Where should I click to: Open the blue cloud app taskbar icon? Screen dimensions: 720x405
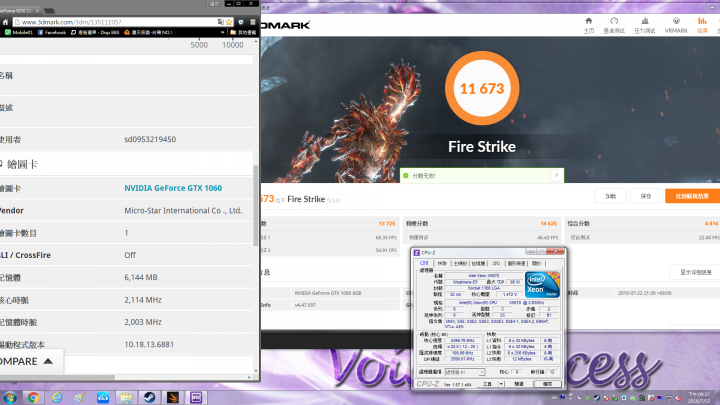point(103,397)
